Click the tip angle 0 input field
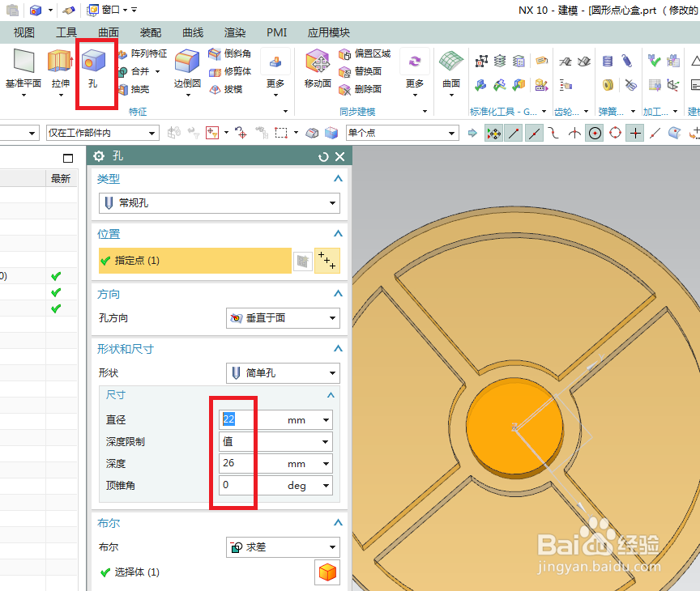This screenshot has width=700, height=591. pyautogui.click(x=250, y=485)
